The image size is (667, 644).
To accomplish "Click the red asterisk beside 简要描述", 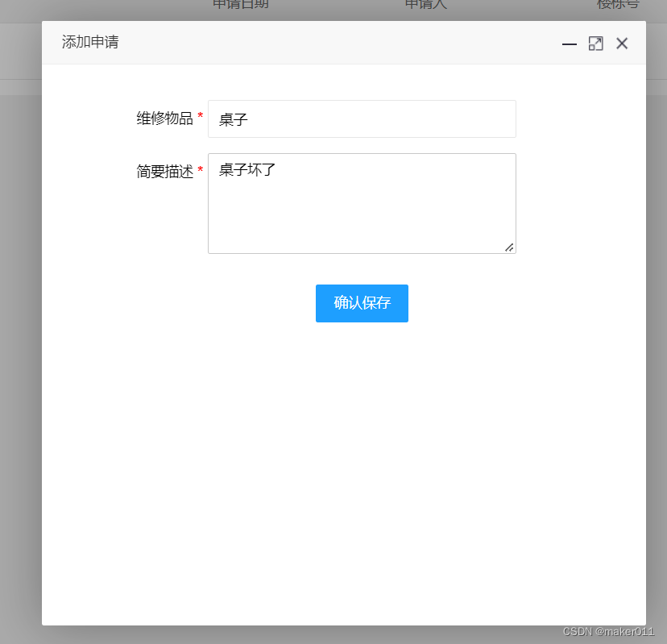I will click(x=201, y=171).
